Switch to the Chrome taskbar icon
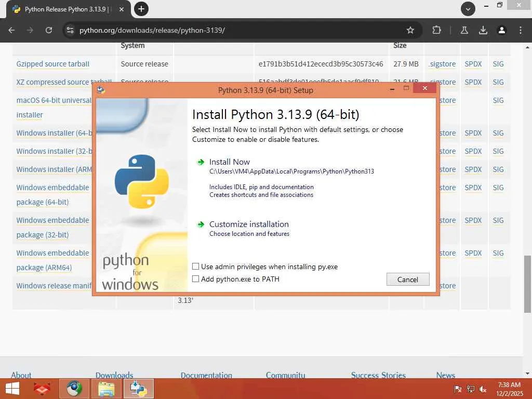 pyautogui.click(x=74, y=389)
